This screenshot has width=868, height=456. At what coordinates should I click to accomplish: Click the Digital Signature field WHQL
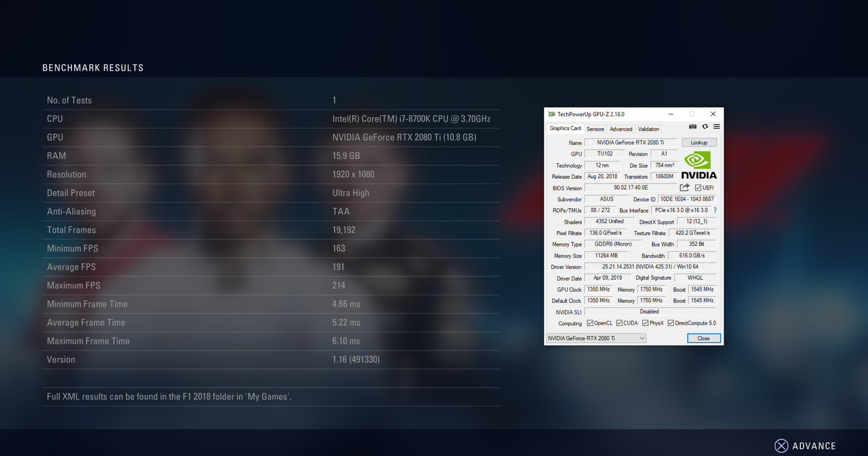[x=695, y=278]
